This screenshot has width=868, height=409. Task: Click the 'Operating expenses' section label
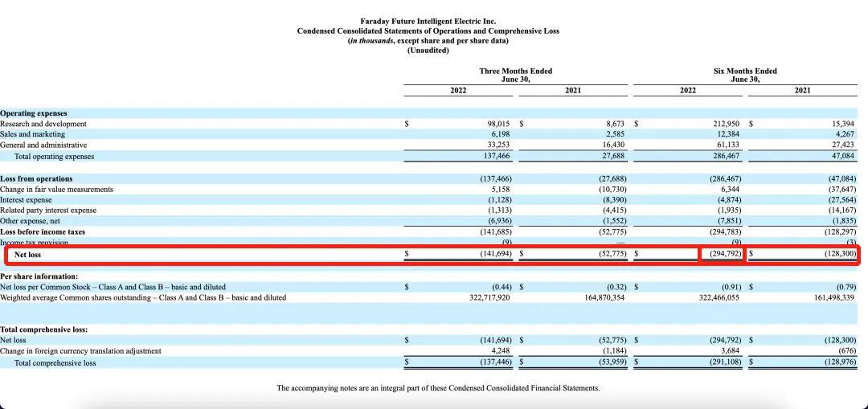[33, 113]
